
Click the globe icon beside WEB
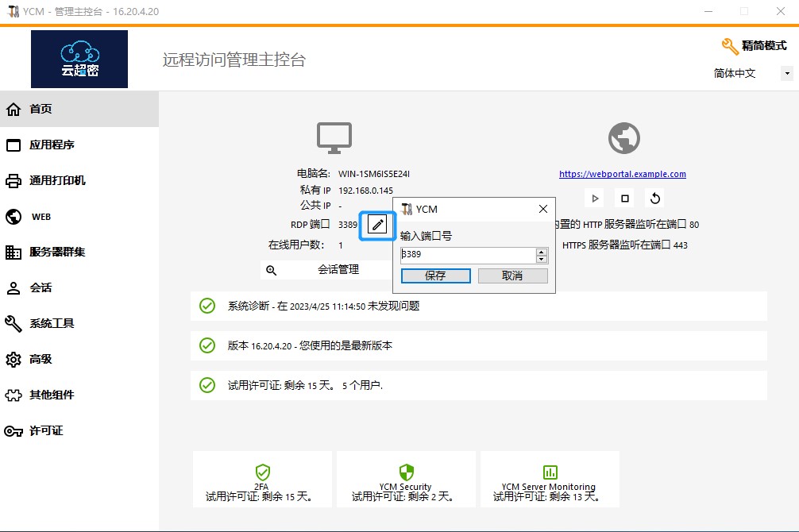click(14, 217)
